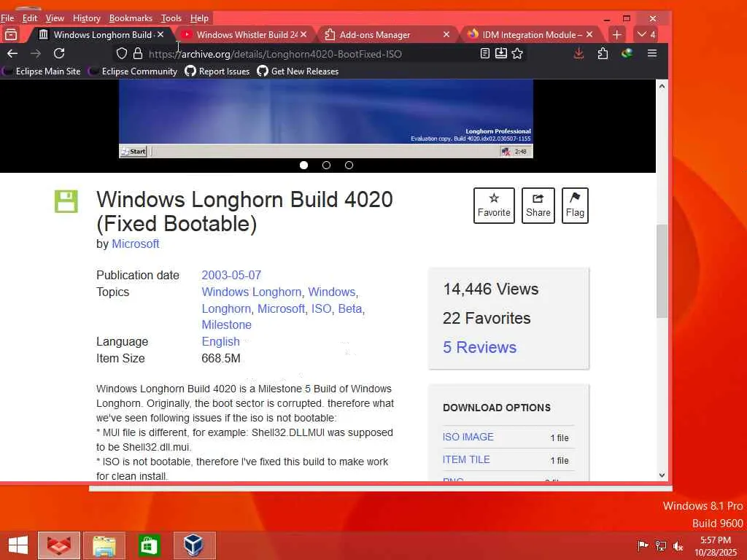Select the third carousel dot
The height and width of the screenshot is (560, 747).
click(x=349, y=166)
